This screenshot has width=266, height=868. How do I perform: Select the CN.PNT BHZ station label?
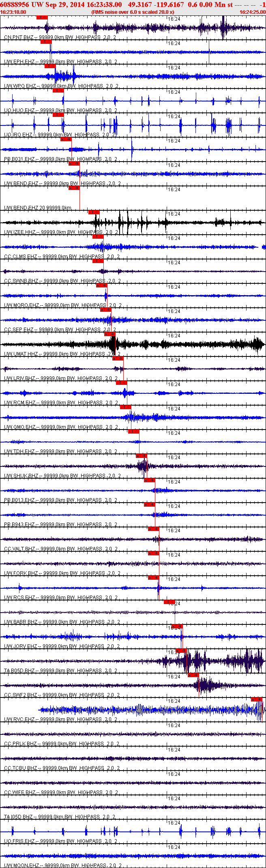(x=60, y=37)
